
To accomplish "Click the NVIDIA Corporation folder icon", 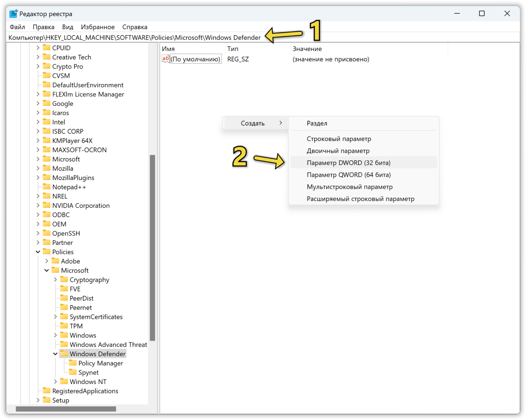I will 47,205.
